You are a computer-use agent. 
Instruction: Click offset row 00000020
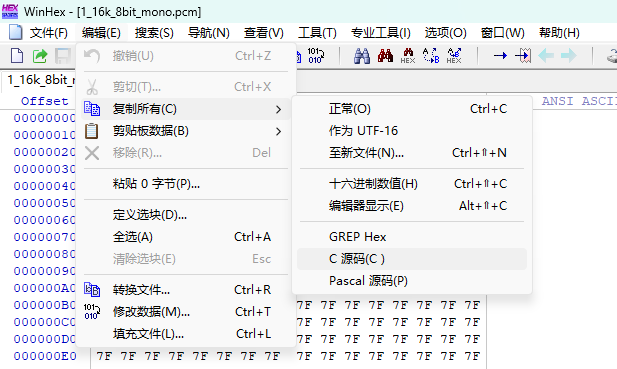(44, 152)
